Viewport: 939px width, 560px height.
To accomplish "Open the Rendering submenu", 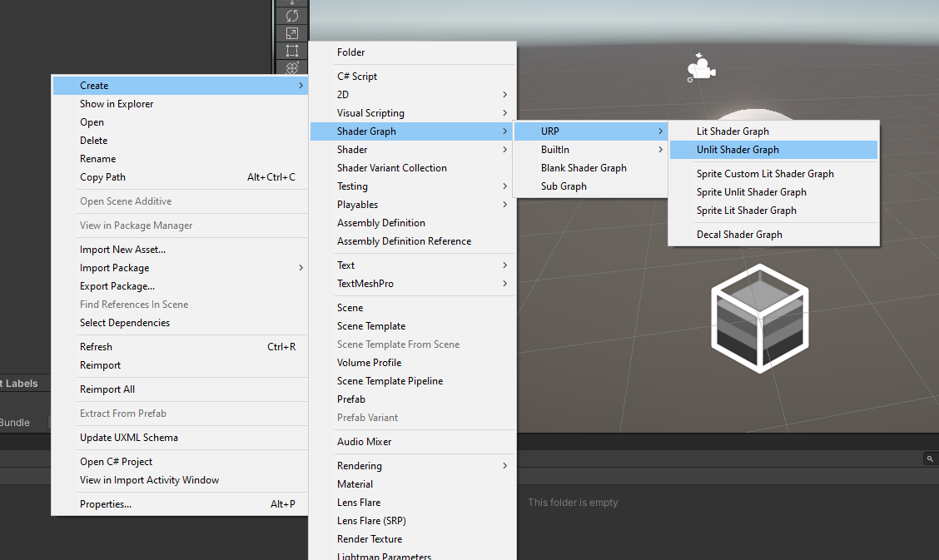I will point(383,465).
